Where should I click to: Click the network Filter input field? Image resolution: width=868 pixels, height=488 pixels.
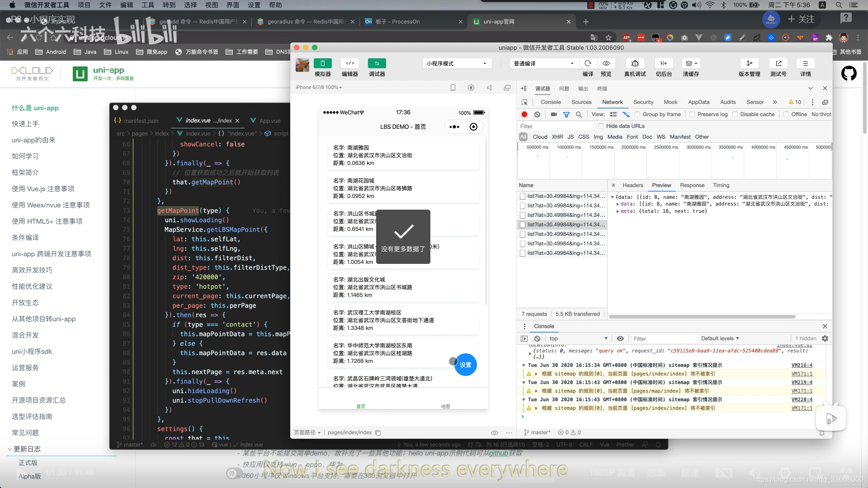tap(555, 127)
